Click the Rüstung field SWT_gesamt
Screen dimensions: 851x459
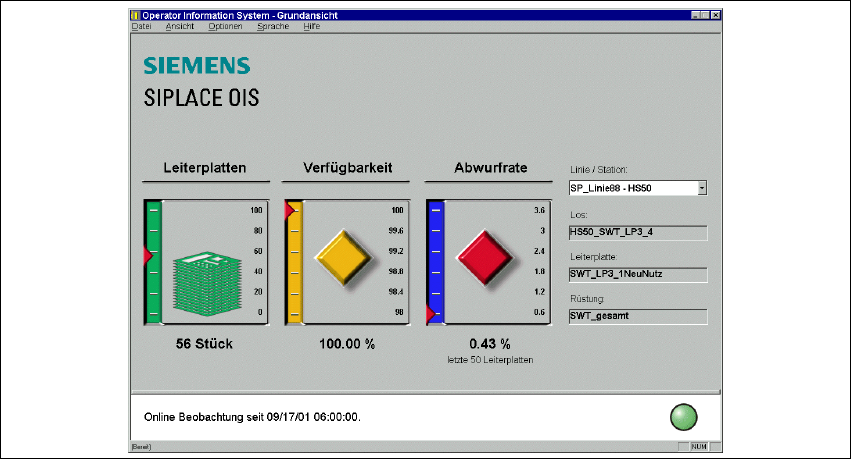(638, 316)
